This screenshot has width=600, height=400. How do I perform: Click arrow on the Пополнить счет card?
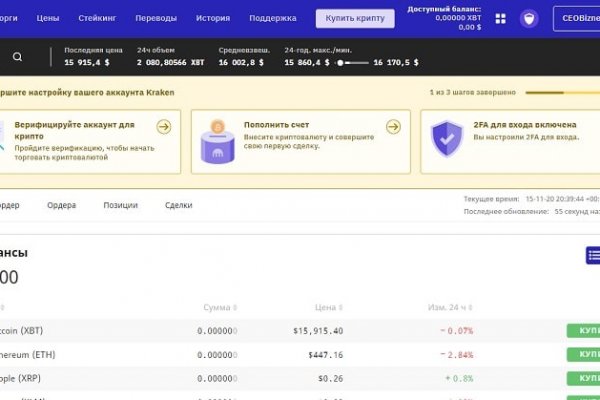pos(393,127)
